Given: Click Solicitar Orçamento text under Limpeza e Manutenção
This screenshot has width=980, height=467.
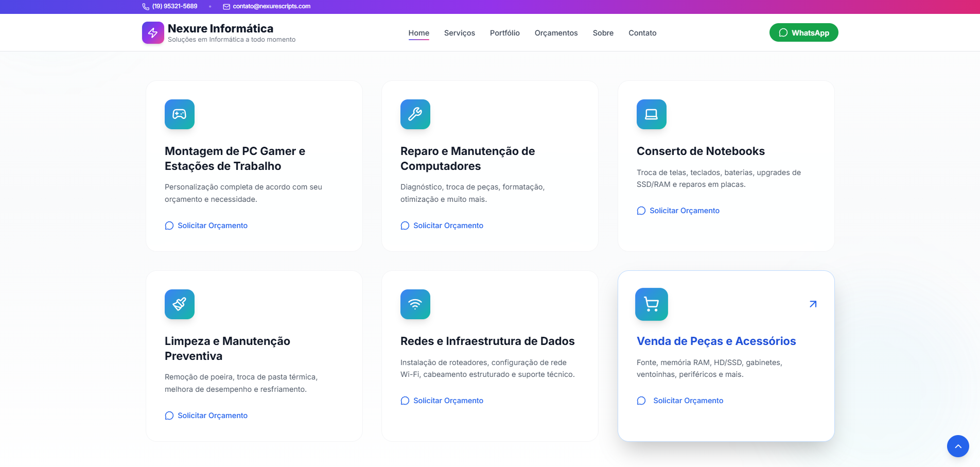Looking at the screenshot, I should [x=213, y=416].
